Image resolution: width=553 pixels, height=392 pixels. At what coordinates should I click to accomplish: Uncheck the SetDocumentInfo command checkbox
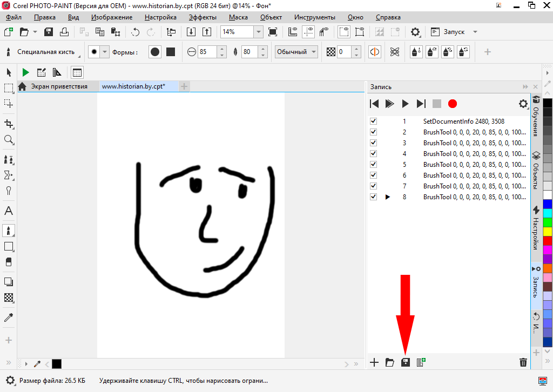(x=373, y=121)
